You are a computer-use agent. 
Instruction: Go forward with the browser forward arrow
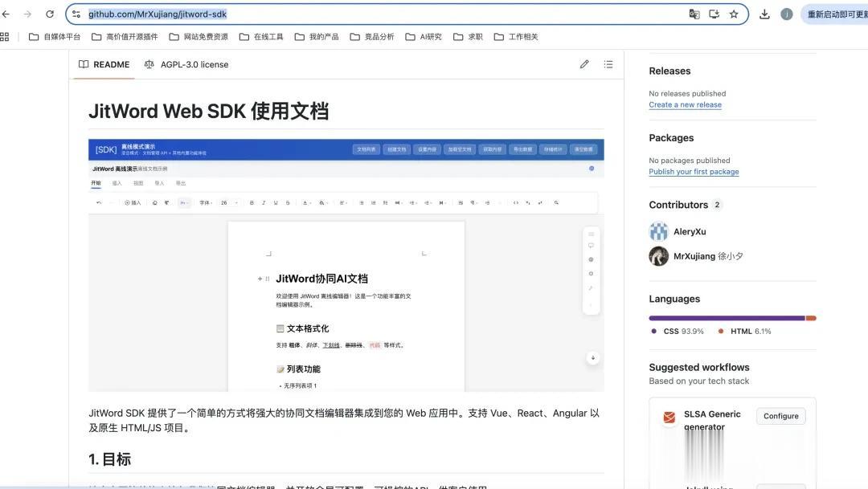coord(27,14)
